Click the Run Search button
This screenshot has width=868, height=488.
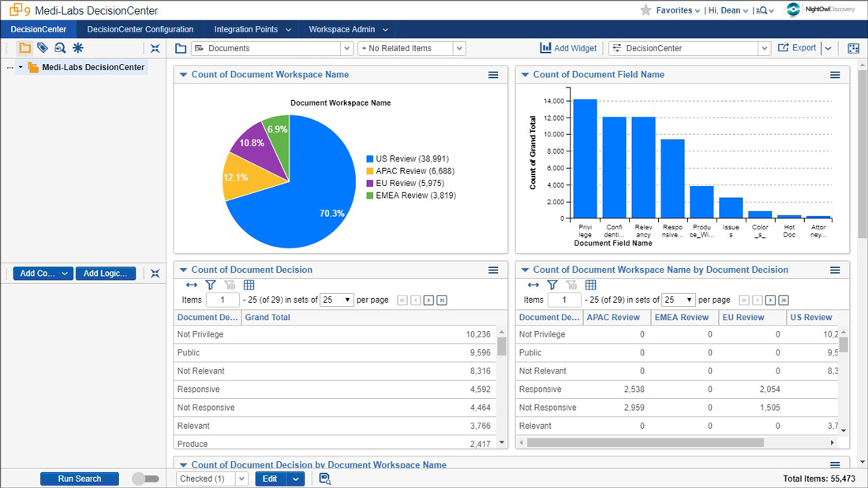tap(80, 479)
